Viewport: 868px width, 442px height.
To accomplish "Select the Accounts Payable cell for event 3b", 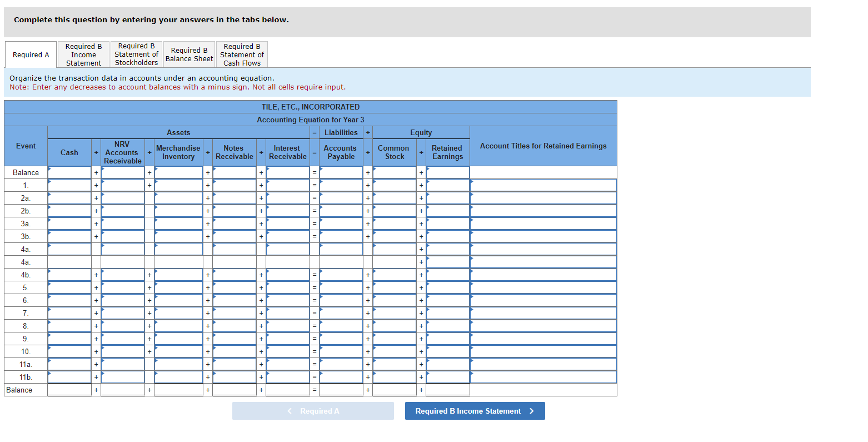I will [x=341, y=236].
